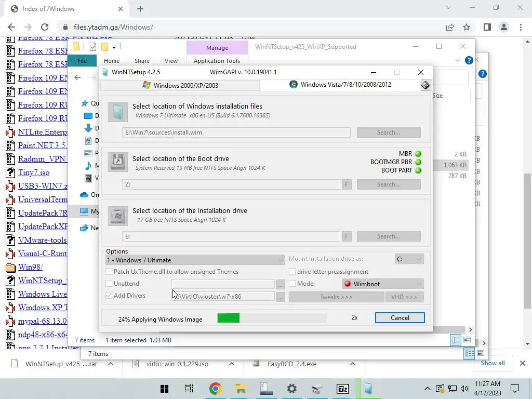Browse for the Add Drivers folder path

tap(280, 297)
